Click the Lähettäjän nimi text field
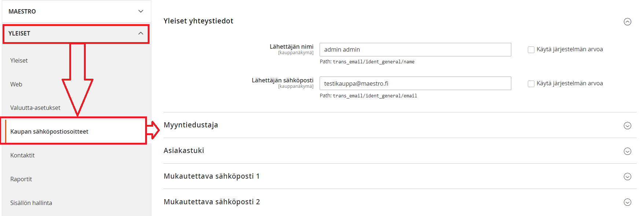This screenshot has width=644, height=216. [415, 49]
